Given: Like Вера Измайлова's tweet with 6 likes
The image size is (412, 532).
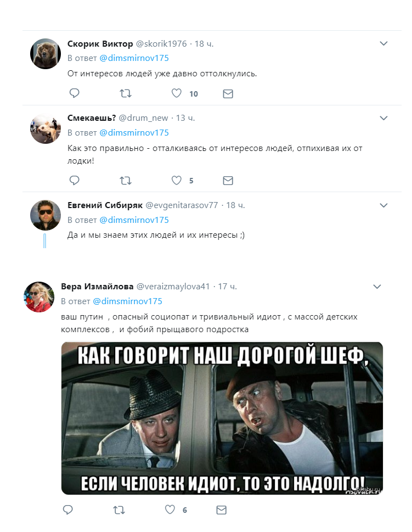Looking at the screenshot, I should pos(170,509).
